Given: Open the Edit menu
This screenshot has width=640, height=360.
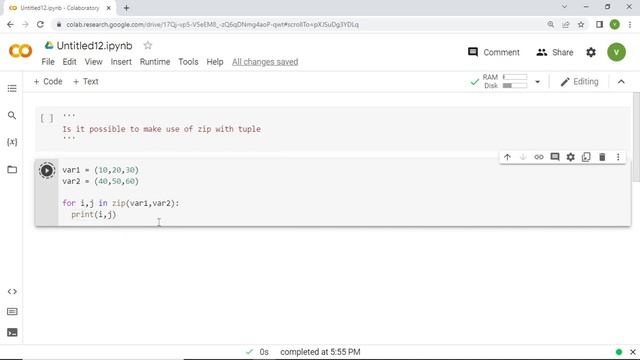Looking at the screenshot, I should 69,62.
